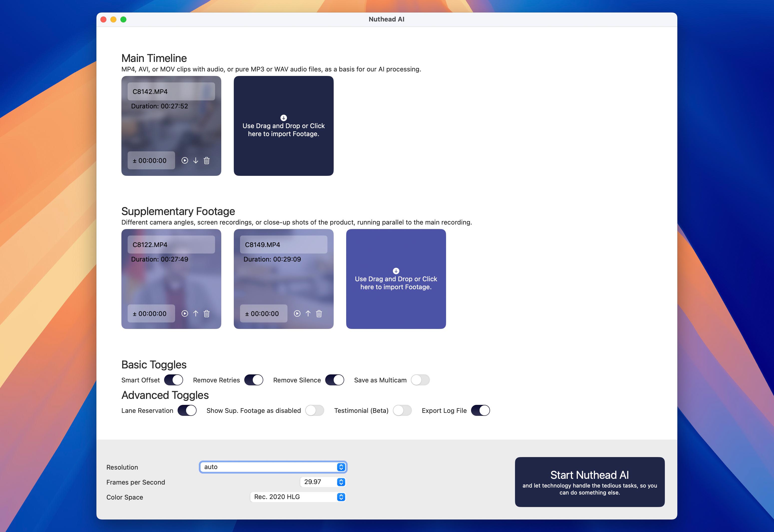Disable Export Log File toggle
The image size is (774, 532).
tap(480, 410)
